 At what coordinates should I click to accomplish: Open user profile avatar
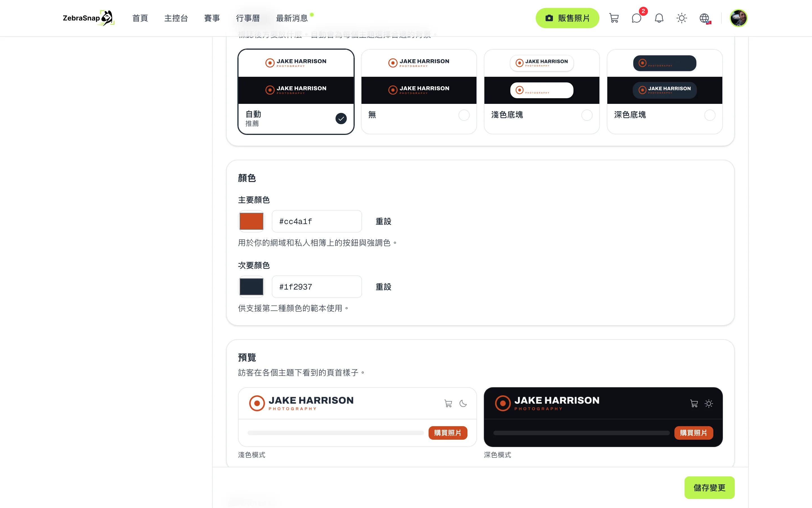(738, 18)
